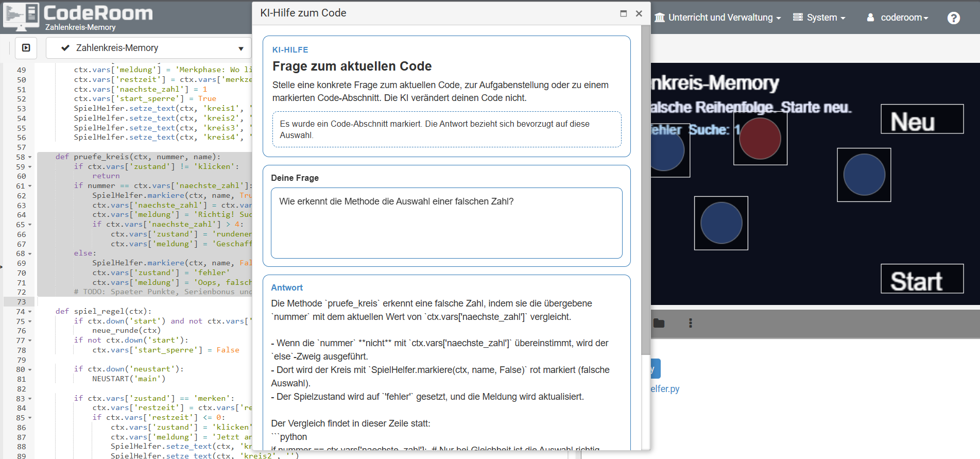Collapse code fold at line 74
The height and width of the screenshot is (459, 980).
point(30,312)
